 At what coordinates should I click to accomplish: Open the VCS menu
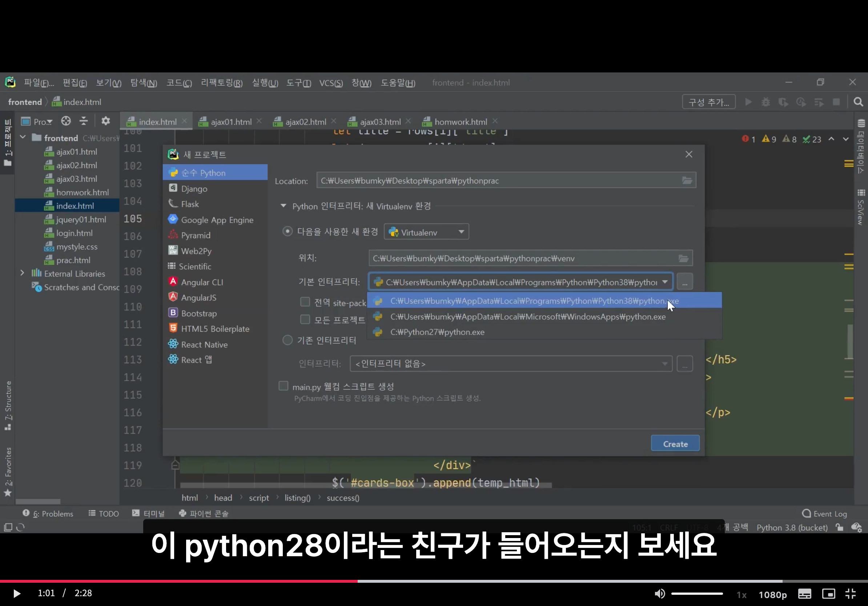(331, 83)
